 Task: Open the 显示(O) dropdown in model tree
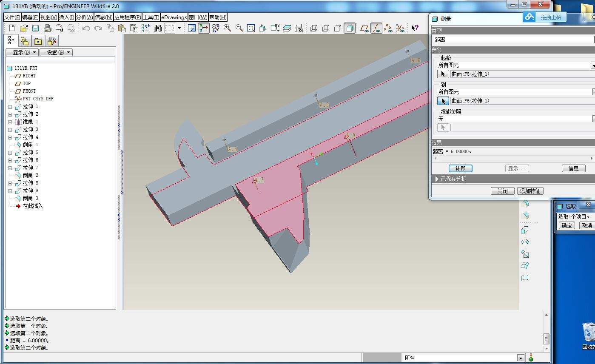tap(22, 52)
